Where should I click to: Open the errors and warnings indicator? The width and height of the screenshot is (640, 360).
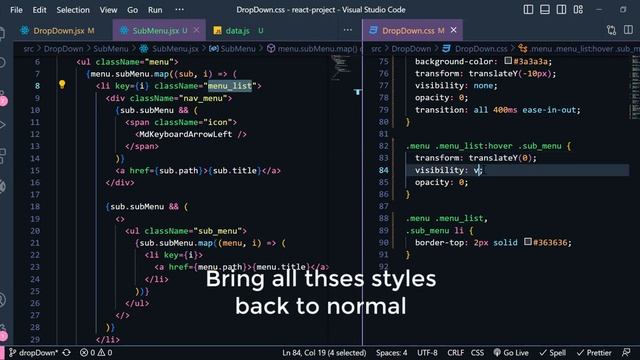tap(96, 353)
